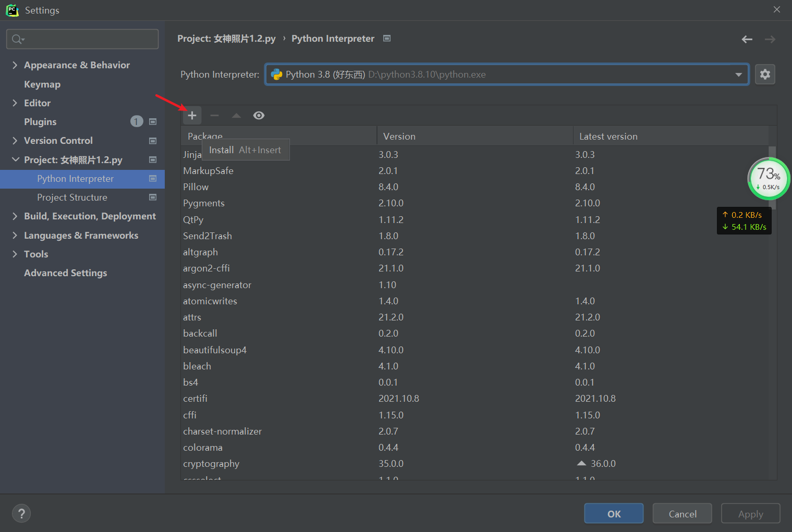Select the backcall package row
This screenshot has height=532, width=792.
click(x=474, y=333)
